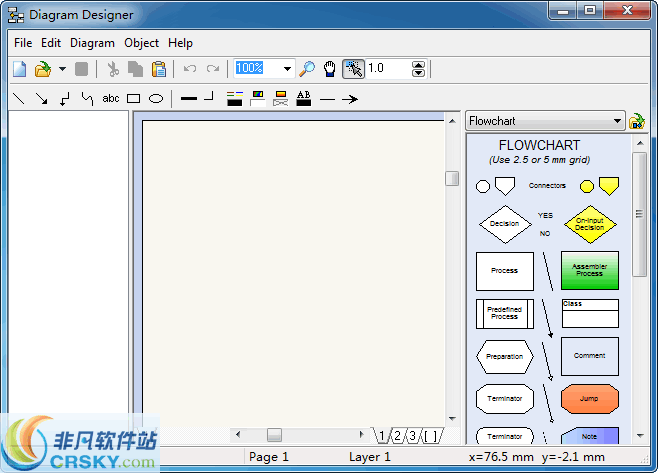Screen dimensions: 658x473
Task: Click the template palette scroll down arrow
Action: [640, 436]
